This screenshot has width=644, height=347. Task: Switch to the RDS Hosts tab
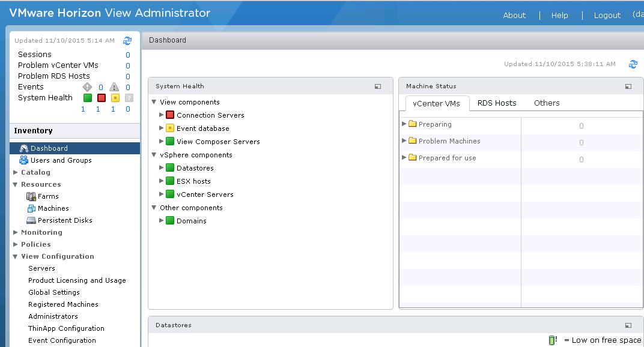497,103
